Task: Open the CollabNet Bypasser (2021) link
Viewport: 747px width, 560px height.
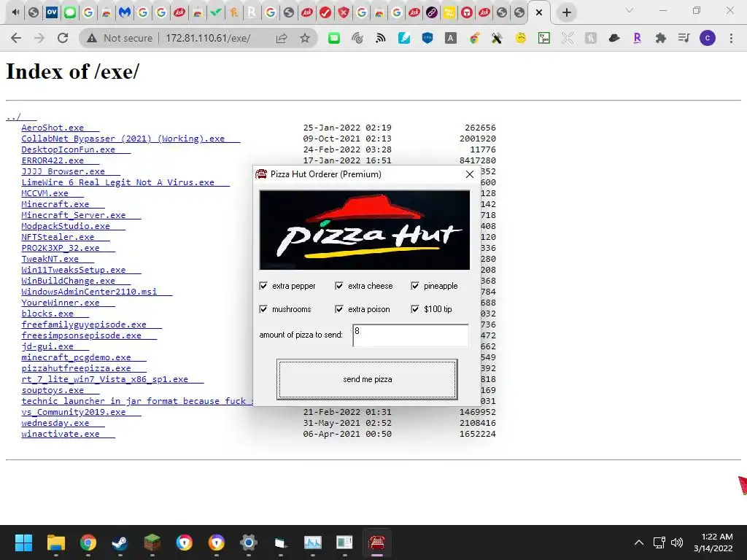Action: tap(123, 139)
